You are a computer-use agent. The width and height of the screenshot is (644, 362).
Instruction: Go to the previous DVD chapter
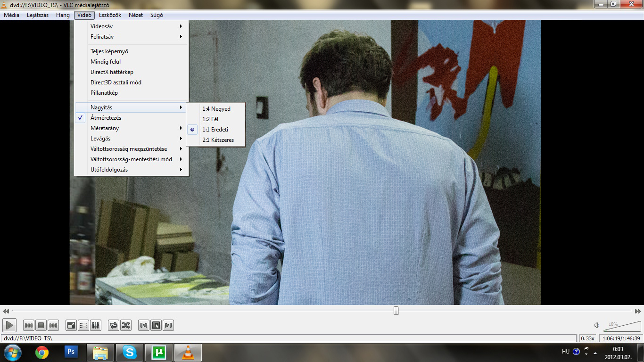[x=144, y=325]
